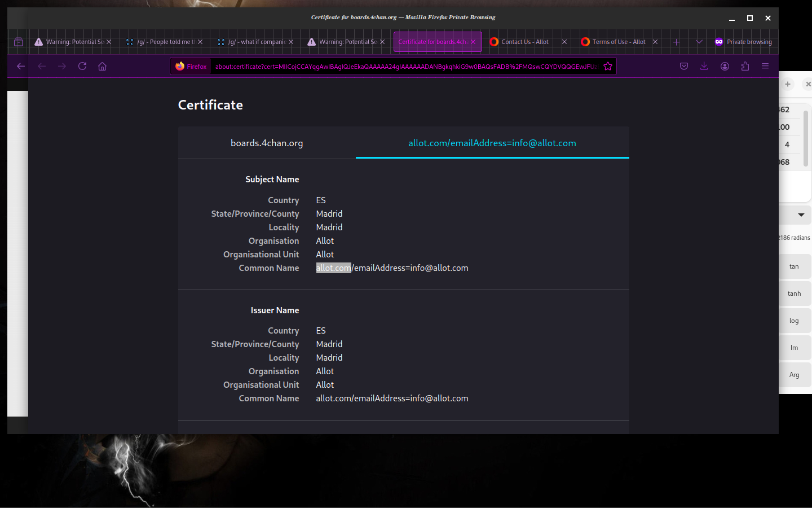Reload the current certificate page
Viewport: 812px width, 508px height.
[x=82, y=66]
